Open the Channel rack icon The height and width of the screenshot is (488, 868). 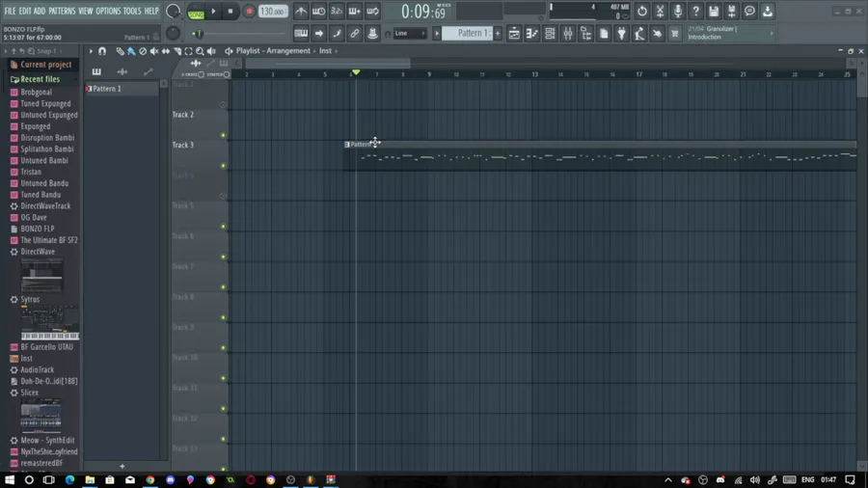point(550,33)
